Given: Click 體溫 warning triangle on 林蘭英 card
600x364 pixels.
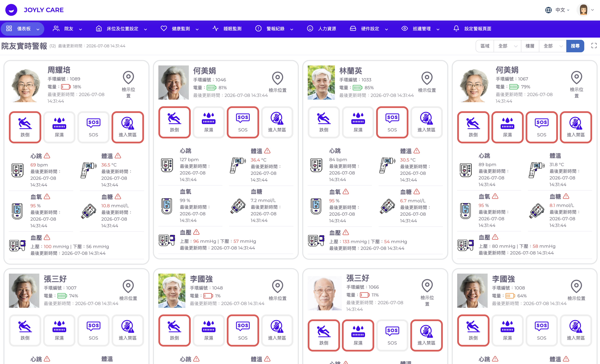Looking at the screenshot, I should pos(417,151).
